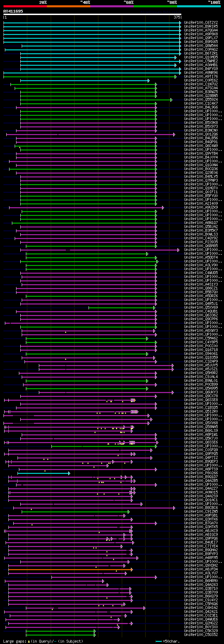
Task: Click UniRef100_C1N7U2 label
Action: [201, 84]
